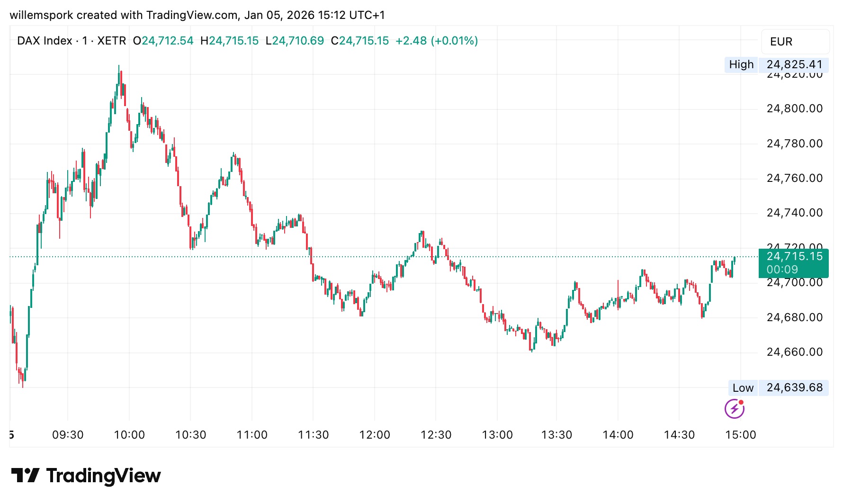Click the purple lightning bolt icon
The height and width of the screenshot is (504, 843).
(x=734, y=408)
